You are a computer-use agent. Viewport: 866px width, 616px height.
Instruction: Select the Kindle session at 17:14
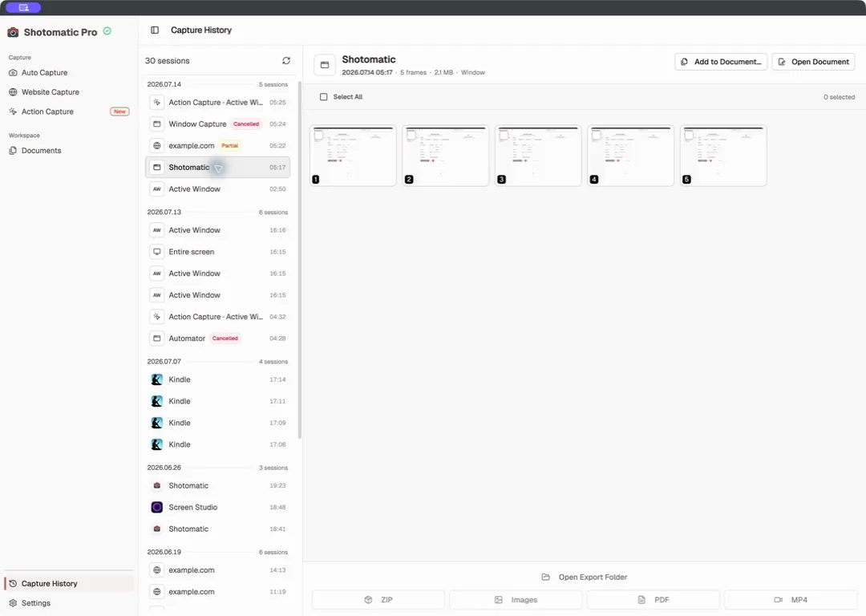(217, 379)
